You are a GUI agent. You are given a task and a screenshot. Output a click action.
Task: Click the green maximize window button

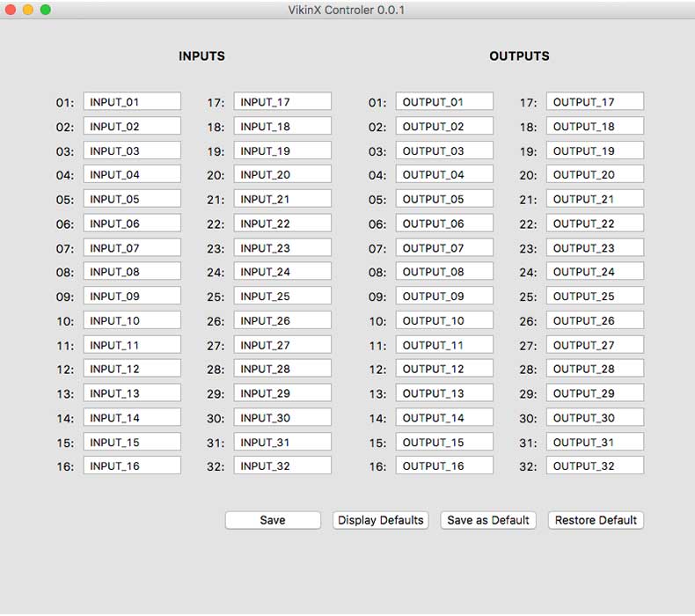pyautogui.click(x=46, y=10)
